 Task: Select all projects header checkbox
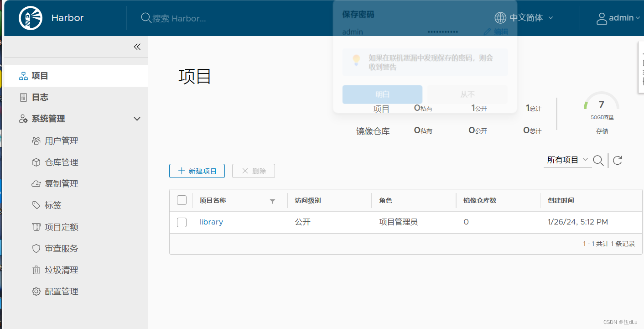[182, 200]
